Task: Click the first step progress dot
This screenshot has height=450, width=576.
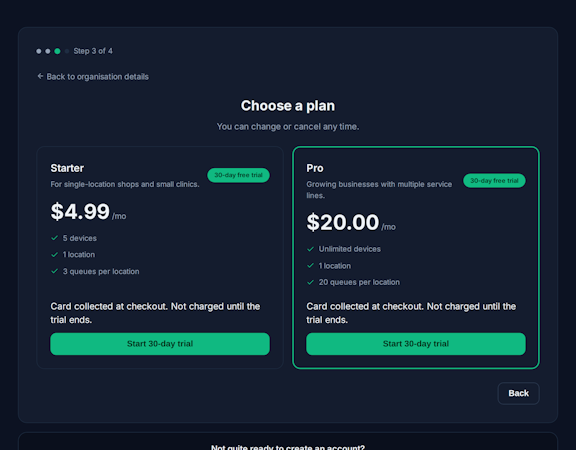Action: click(x=39, y=51)
